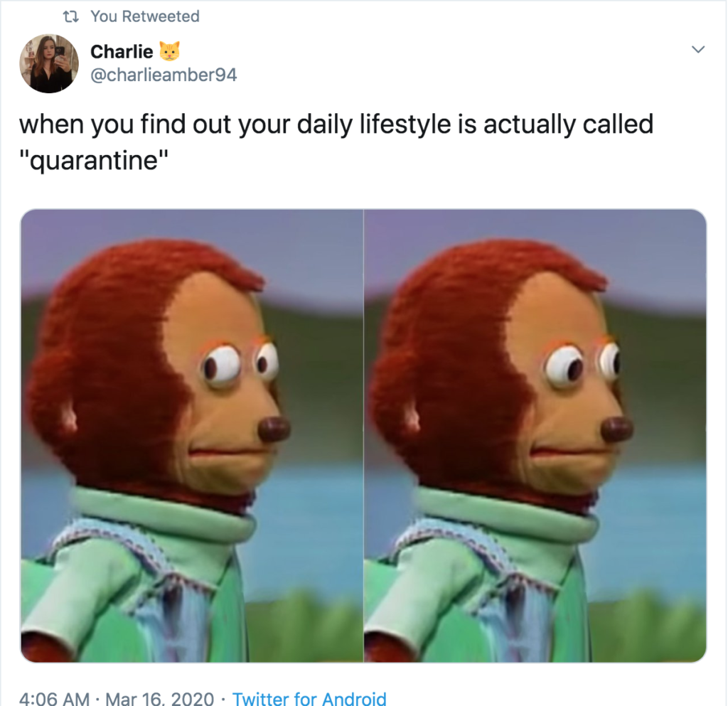Screen dimensions: 728x706
Task: Click the divider between the two images
Action: pyautogui.click(x=363, y=435)
